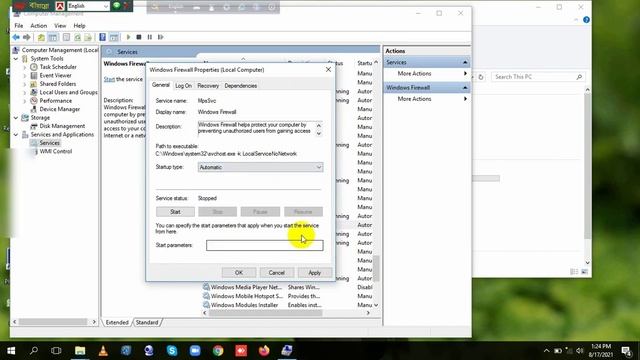Click the Start Service play icon in toolbar
640x360 pixels.
(128, 37)
